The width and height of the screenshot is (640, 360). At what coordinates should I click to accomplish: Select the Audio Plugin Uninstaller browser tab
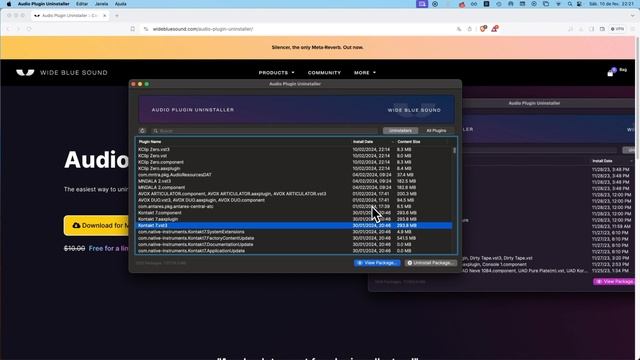point(69,16)
